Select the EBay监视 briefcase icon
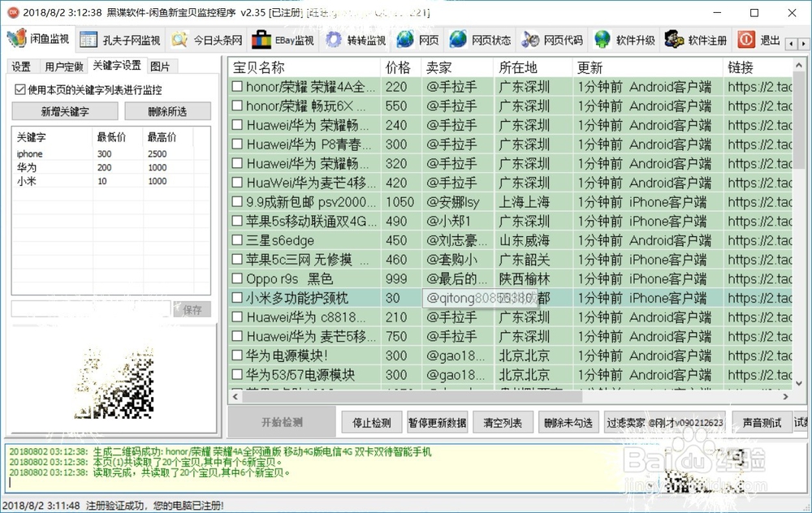The width and height of the screenshot is (812, 513). tap(261, 40)
